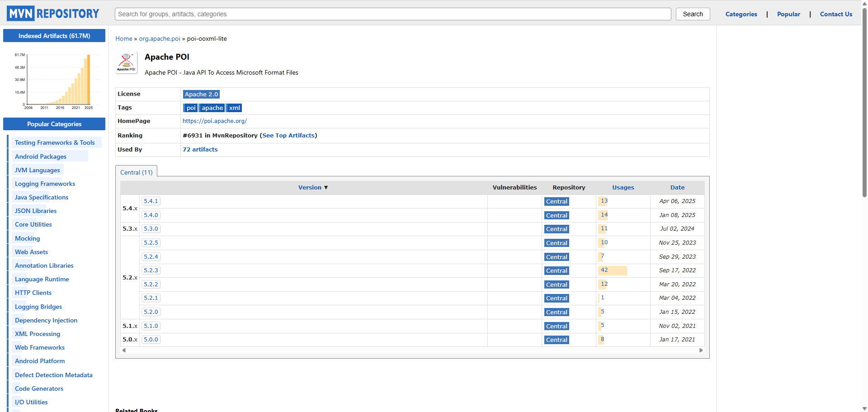Open JSON Libraries category
The height and width of the screenshot is (412, 868).
click(x=36, y=211)
